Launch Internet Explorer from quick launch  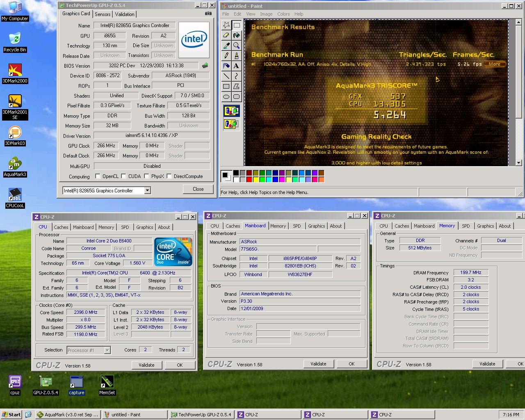[28, 415]
